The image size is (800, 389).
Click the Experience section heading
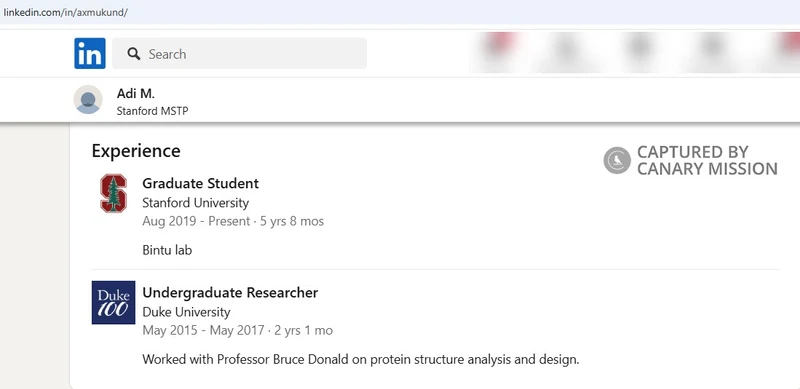pos(136,151)
